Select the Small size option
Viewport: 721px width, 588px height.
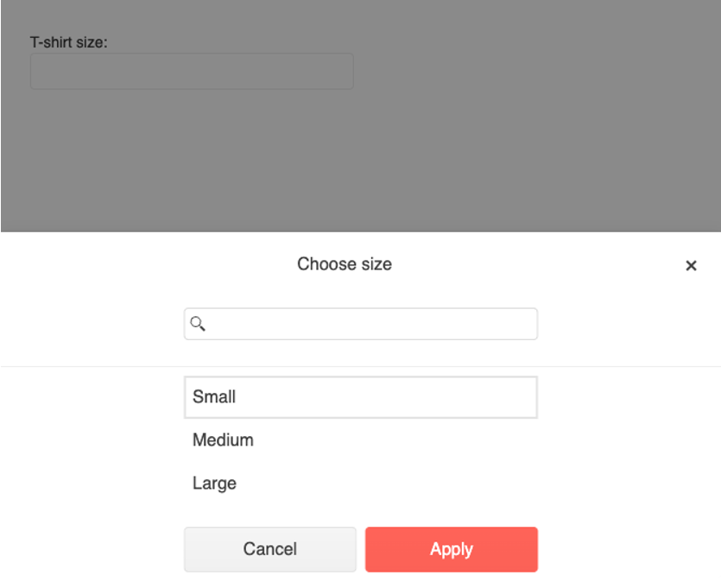click(x=361, y=397)
